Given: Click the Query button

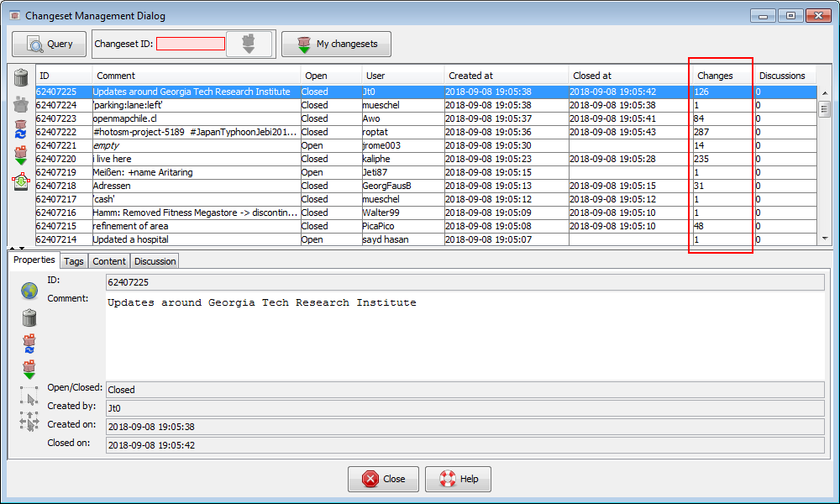Looking at the screenshot, I should [x=49, y=44].
